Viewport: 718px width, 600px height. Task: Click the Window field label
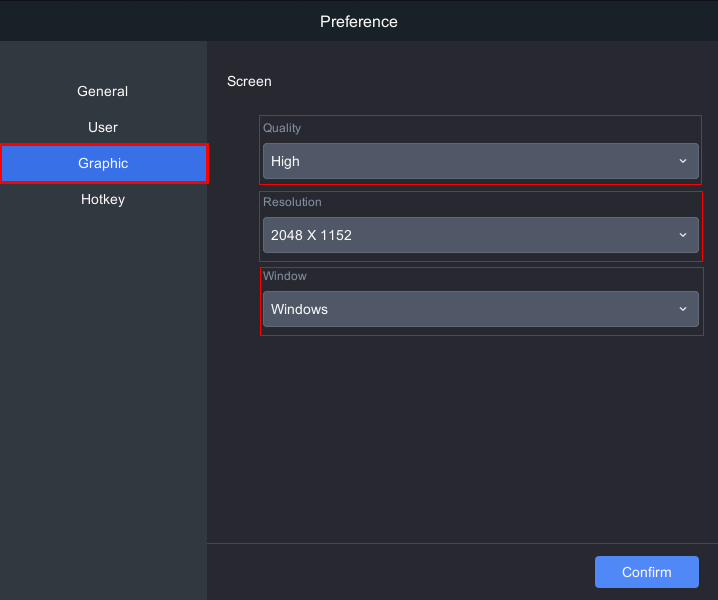coord(285,276)
